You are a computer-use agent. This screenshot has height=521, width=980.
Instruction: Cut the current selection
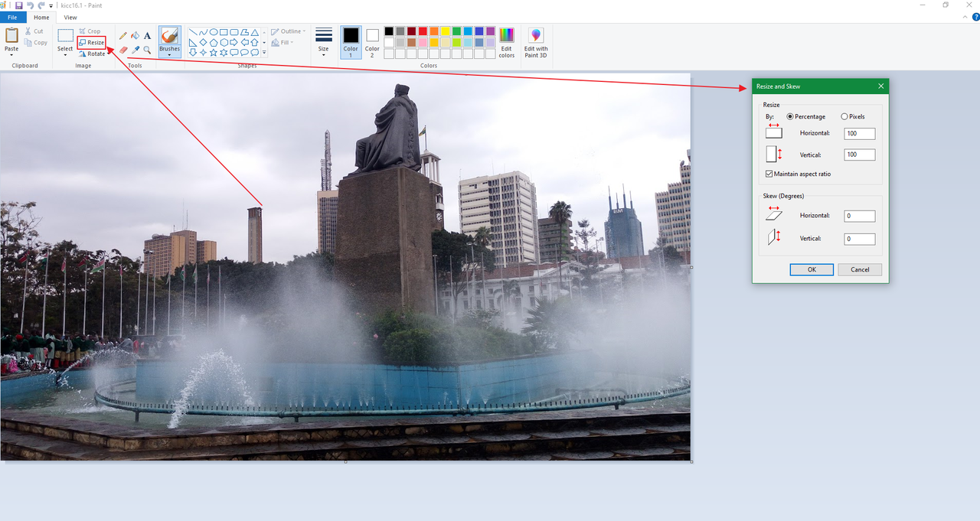click(x=34, y=31)
